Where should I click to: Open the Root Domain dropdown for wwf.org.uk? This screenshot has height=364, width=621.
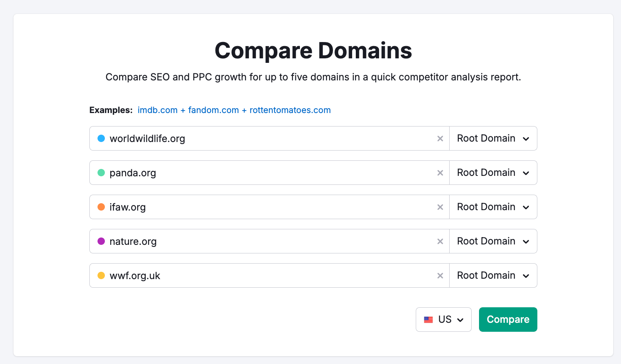click(x=493, y=275)
